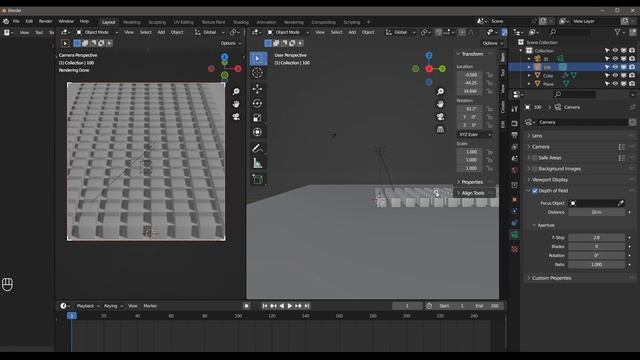Expand the Custom Properties panel
This screenshot has height=360, width=640.
tap(551, 278)
